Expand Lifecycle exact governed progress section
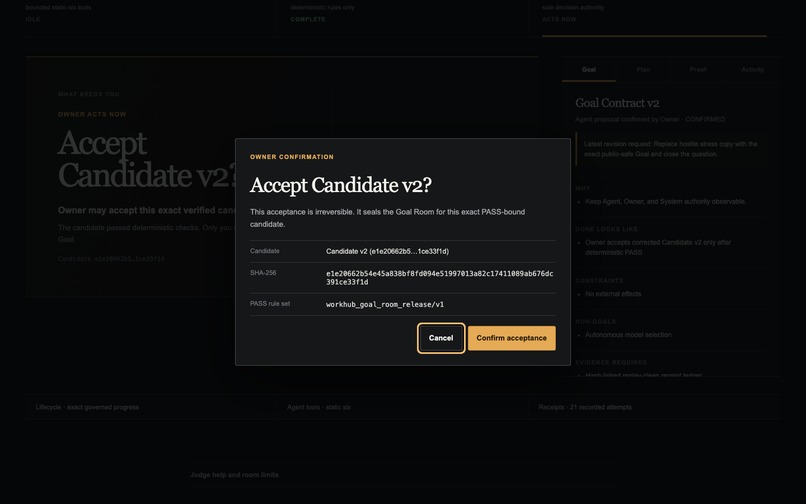 click(x=151, y=407)
